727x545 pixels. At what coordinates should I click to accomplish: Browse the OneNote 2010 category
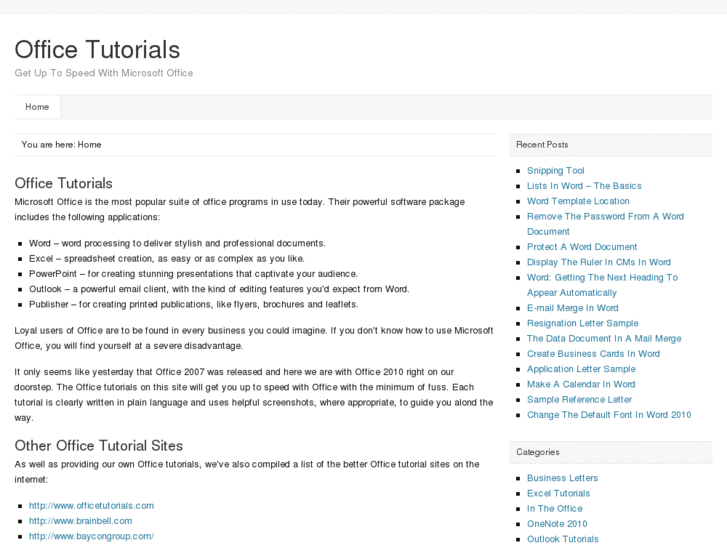[557, 524]
